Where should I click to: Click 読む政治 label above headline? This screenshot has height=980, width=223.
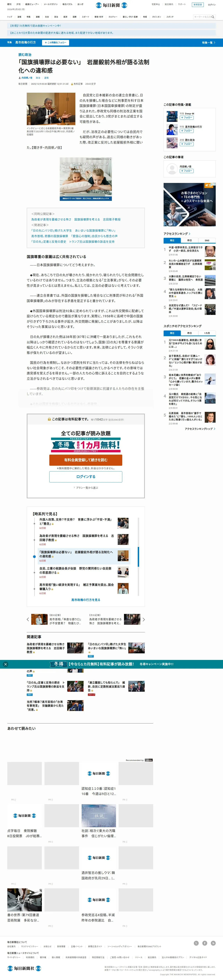[25, 55]
